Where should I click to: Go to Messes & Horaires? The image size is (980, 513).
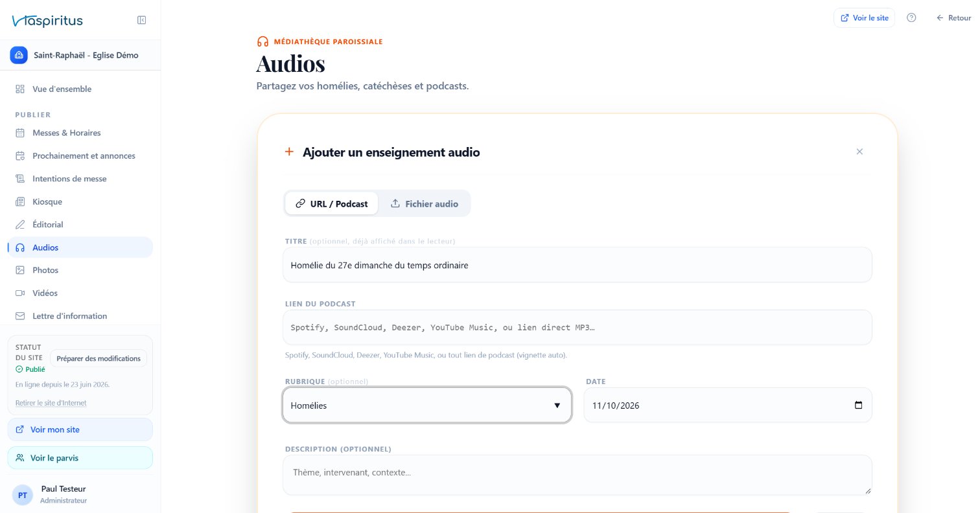(x=80, y=133)
